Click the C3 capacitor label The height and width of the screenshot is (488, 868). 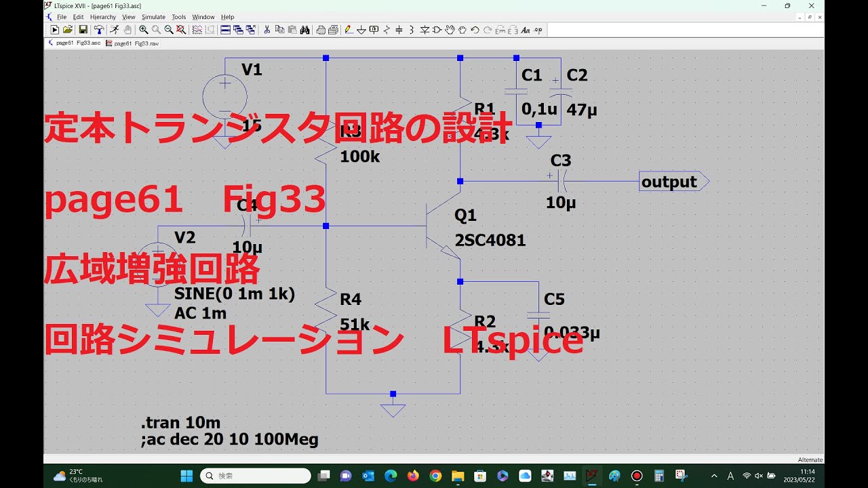tap(561, 161)
